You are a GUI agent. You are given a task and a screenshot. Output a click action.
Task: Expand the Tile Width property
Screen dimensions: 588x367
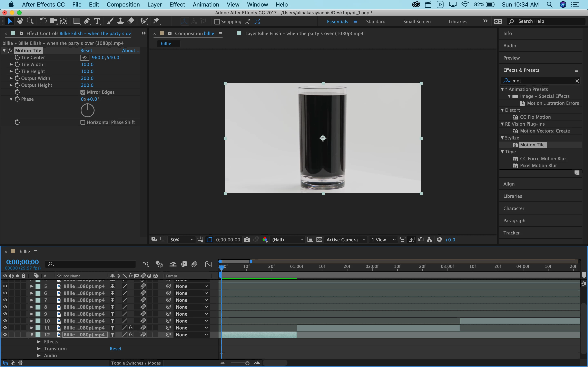tap(11, 65)
